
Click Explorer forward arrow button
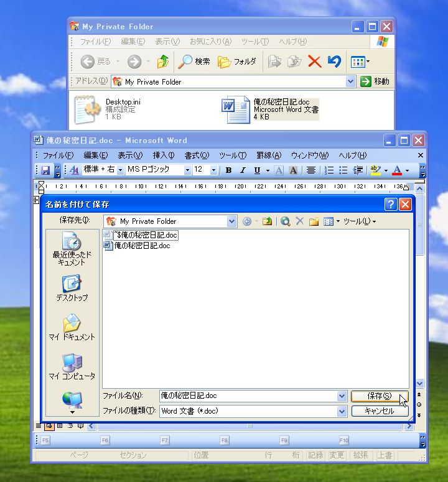[x=134, y=62]
